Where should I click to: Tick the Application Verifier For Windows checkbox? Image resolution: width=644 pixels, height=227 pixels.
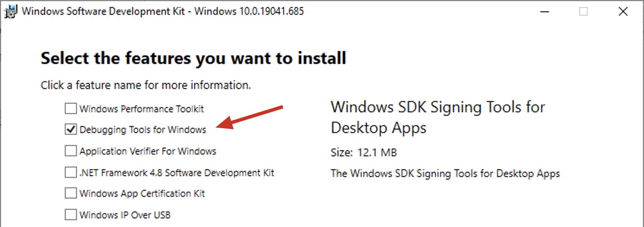tap(70, 151)
